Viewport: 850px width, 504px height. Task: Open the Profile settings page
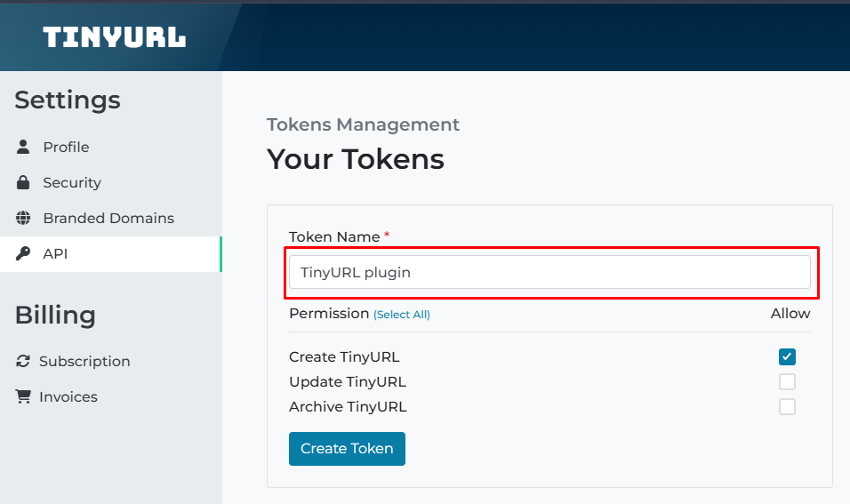[x=66, y=147]
